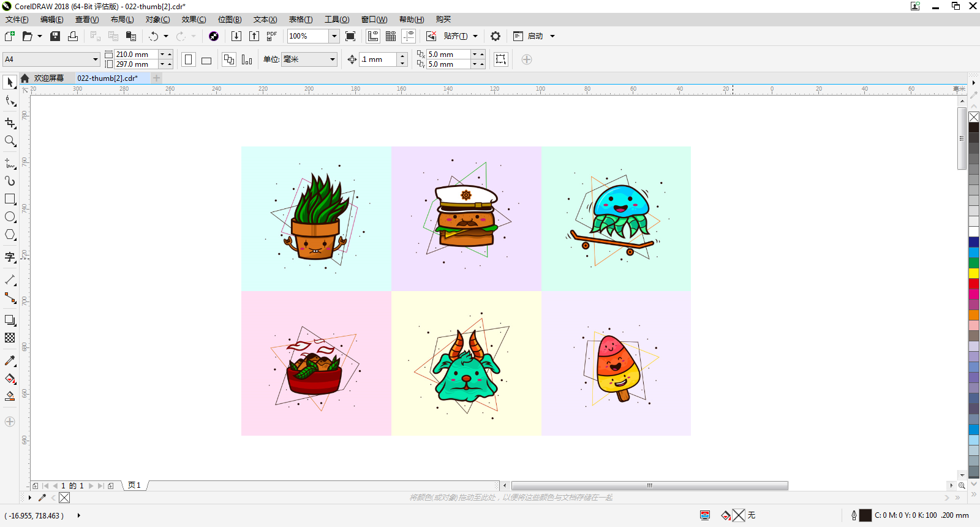Image resolution: width=980 pixels, height=527 pixels.
Task: Select the Shape edit tool
Action: 10,100
